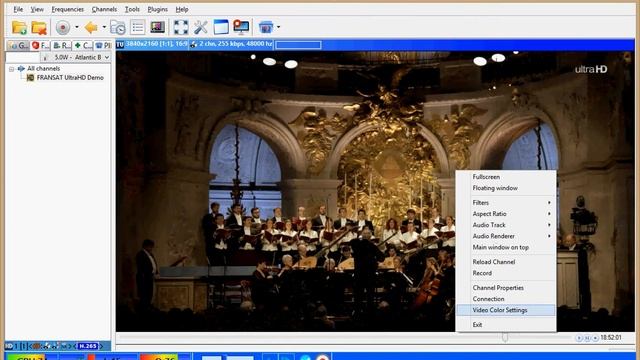Image resolution: width=640 pixels, height=360 pixels.
Task: Expand the Audio Renderer submenu
Action: click(506, 236)
